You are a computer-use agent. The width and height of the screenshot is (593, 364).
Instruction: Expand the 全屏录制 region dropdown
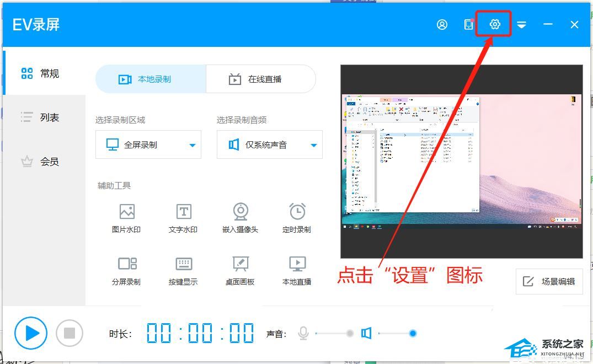[x=148, y=144]
